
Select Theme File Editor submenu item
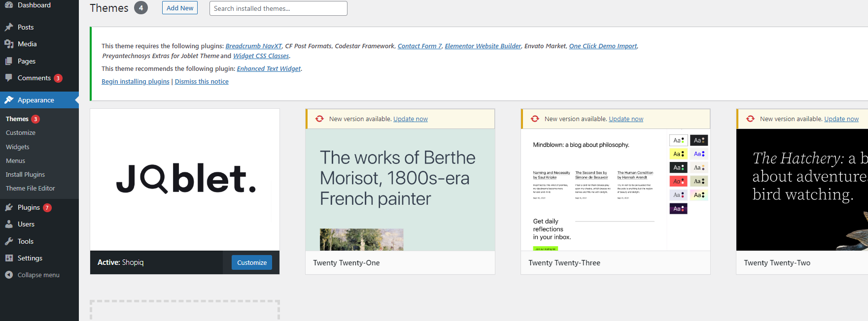click(x=31, y=188)
